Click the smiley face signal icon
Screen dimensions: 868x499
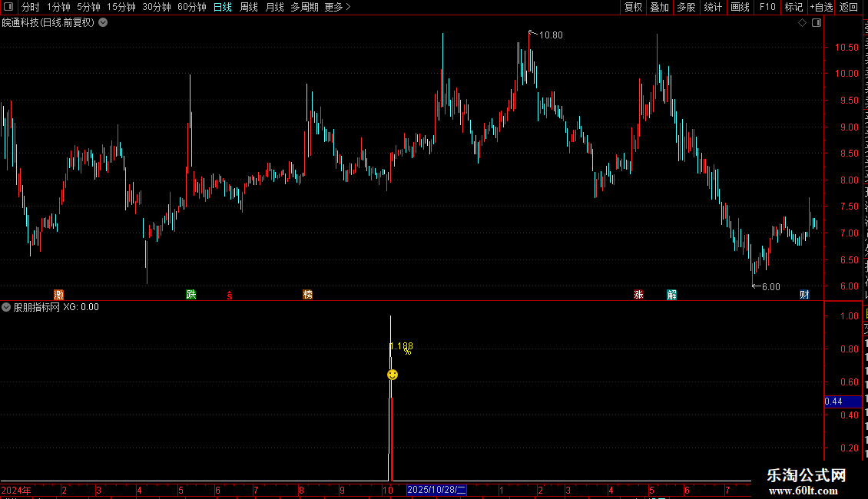pyautogui.click(x=393, y=375)
